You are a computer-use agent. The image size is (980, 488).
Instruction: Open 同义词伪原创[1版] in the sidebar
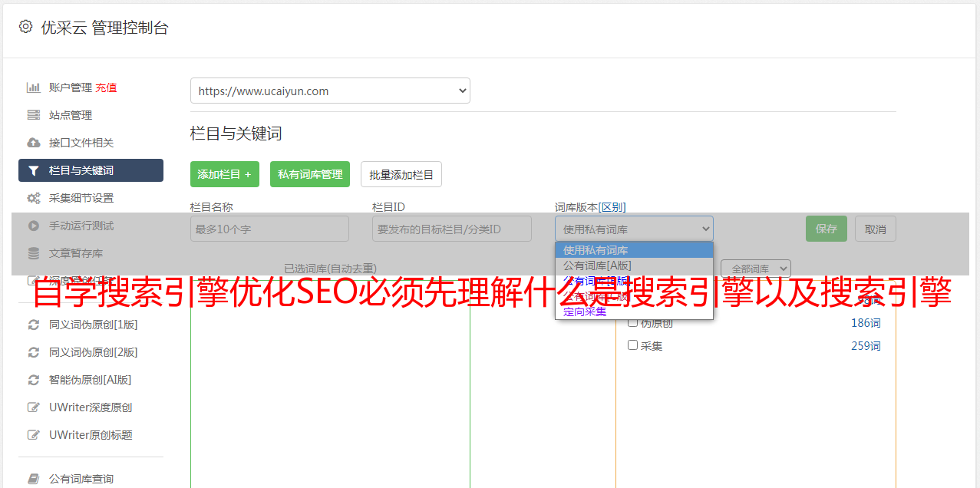point(94,325)
